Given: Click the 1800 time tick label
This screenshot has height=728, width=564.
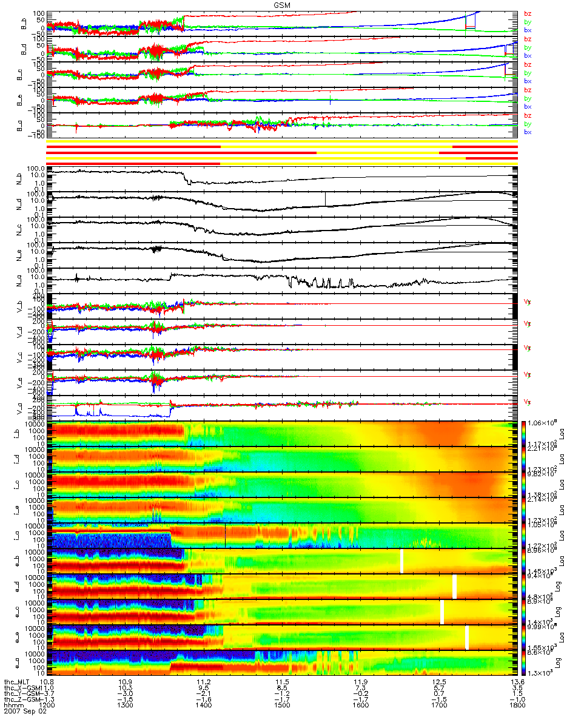Looking at the screenshot, I should (517, 706).
